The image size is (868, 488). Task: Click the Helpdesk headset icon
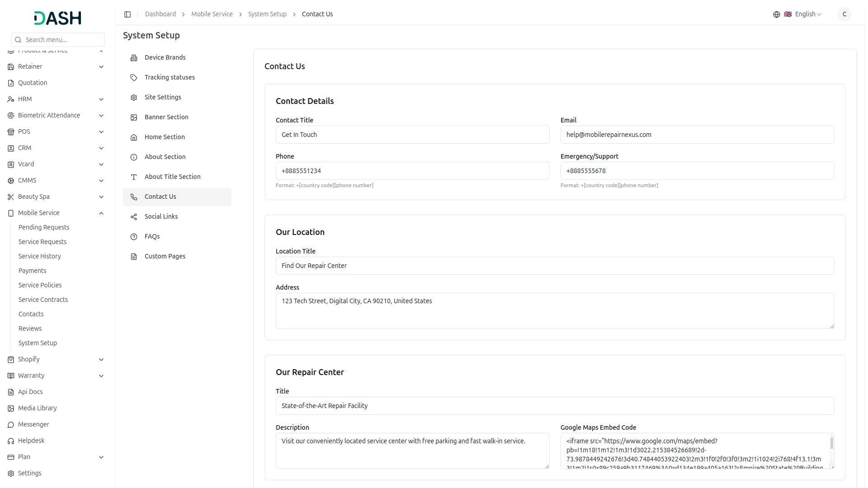10,441
